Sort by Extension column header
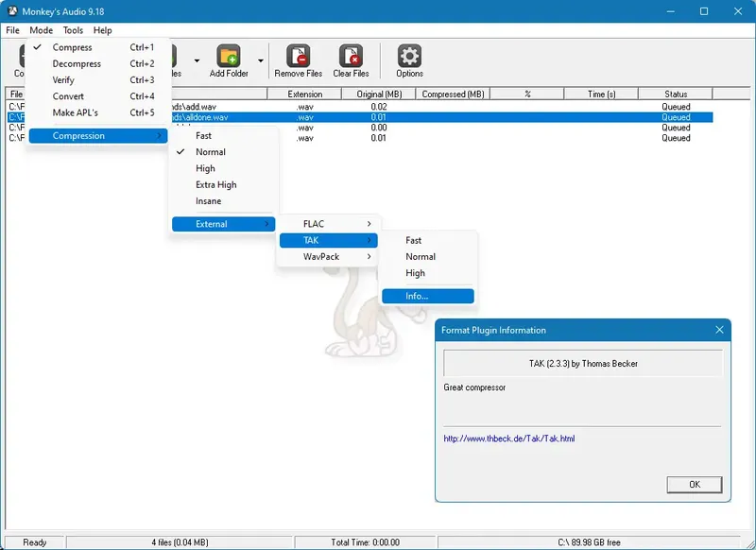 [x=304, y=94]
